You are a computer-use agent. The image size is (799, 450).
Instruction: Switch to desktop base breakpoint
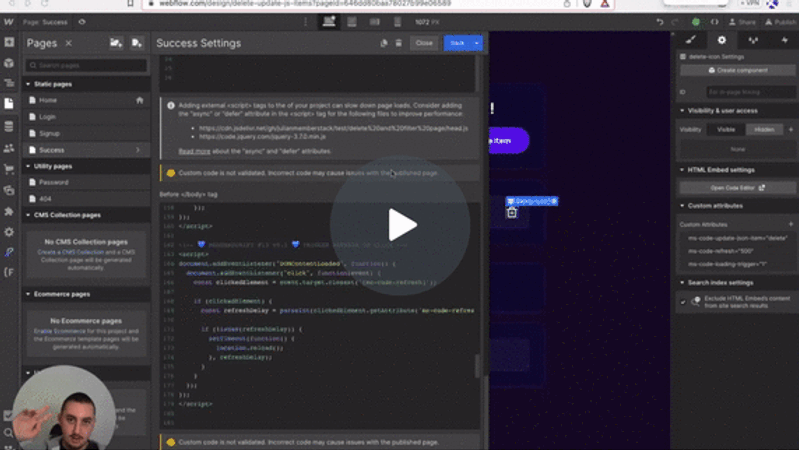click(329, 22)
